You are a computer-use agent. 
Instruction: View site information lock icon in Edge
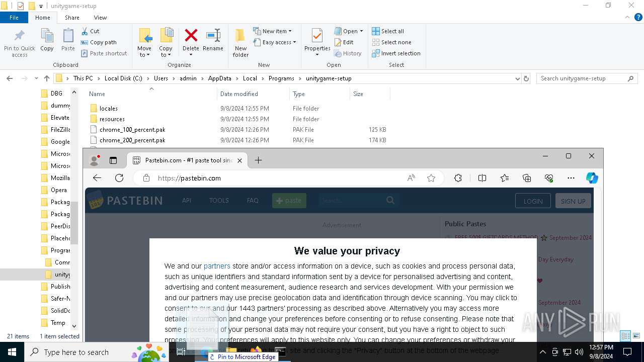pyautogui.click(x=146, y=178)
